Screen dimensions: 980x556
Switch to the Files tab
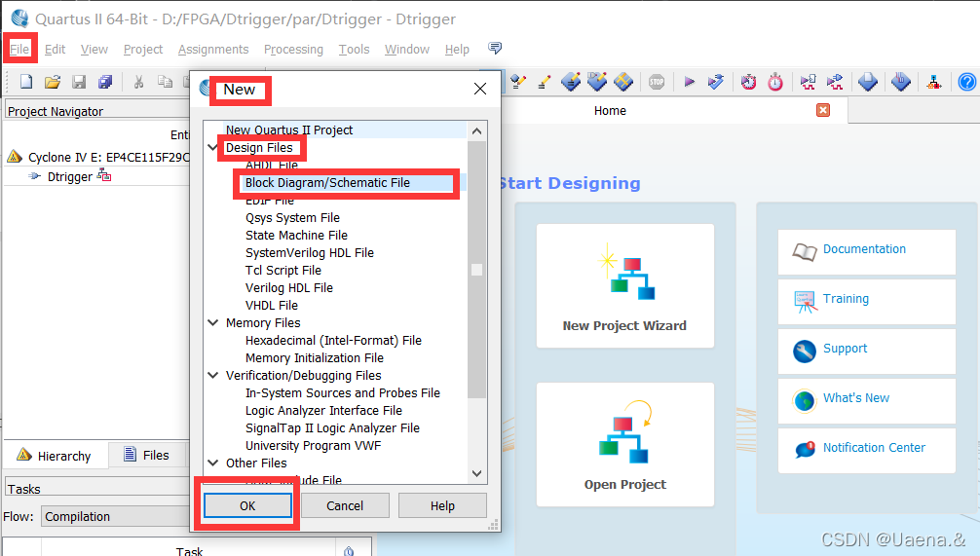point(147,456)
